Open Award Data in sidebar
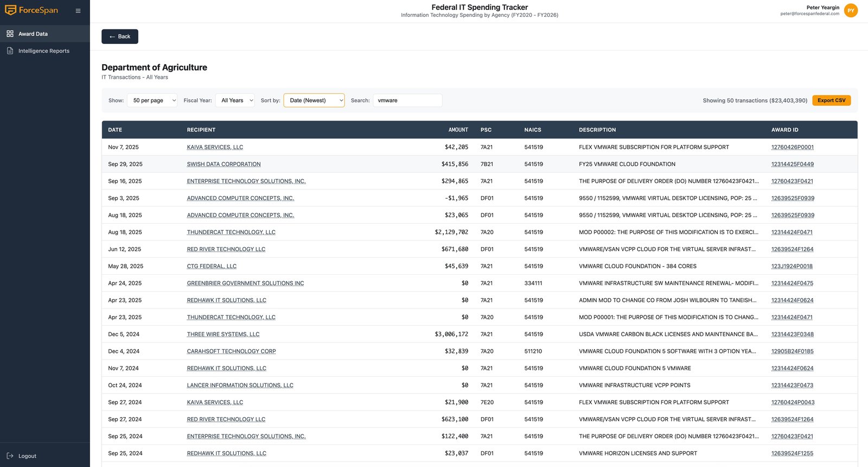The image size is (868, 467). tap(45, 34)
